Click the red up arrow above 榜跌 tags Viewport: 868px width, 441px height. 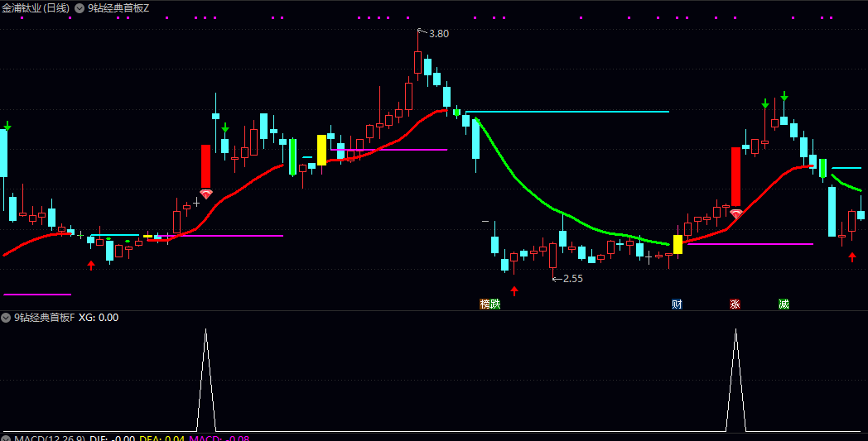coord(514,291)
